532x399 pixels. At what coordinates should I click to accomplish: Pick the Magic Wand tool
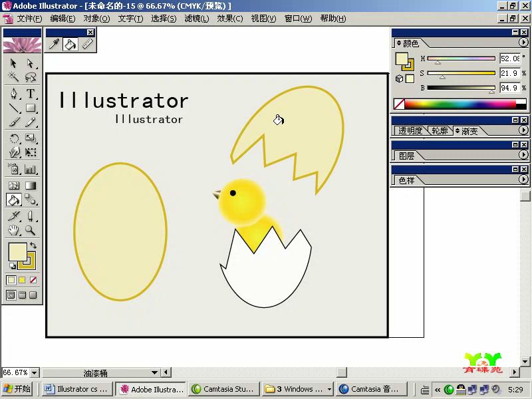pos(13,77)
